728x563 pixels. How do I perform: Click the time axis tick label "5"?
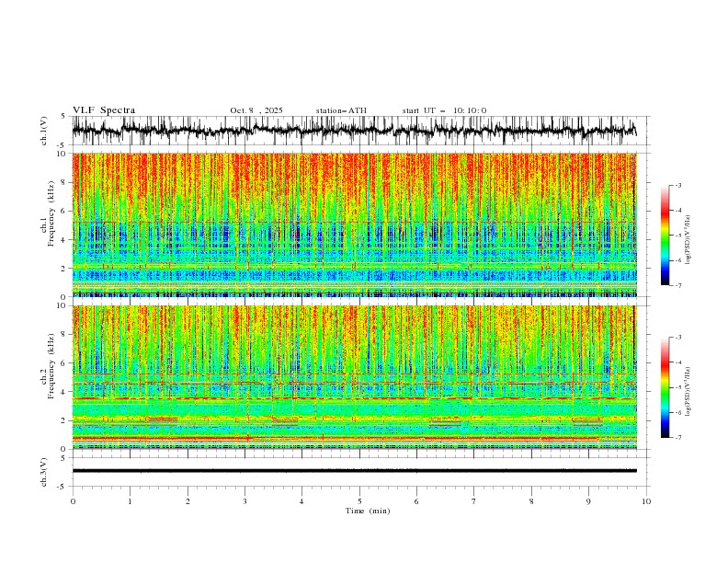tap(359, 501)
